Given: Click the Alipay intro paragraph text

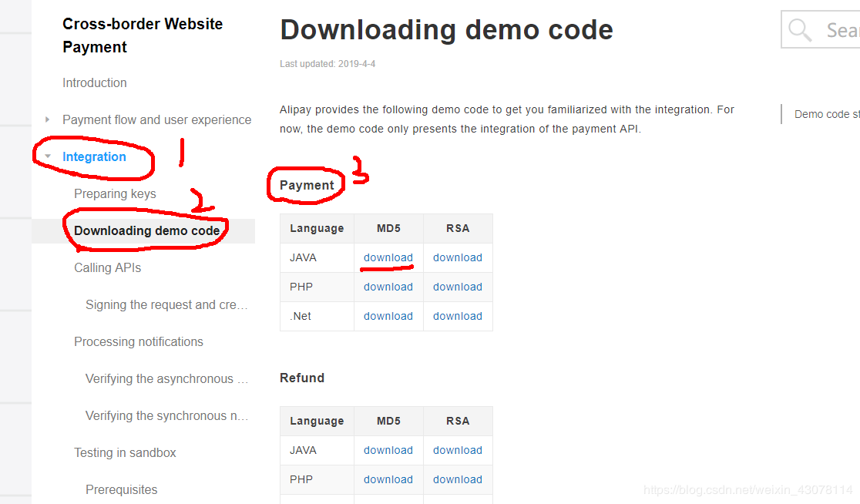Looking at the screenshot, I should coord(507,119).
